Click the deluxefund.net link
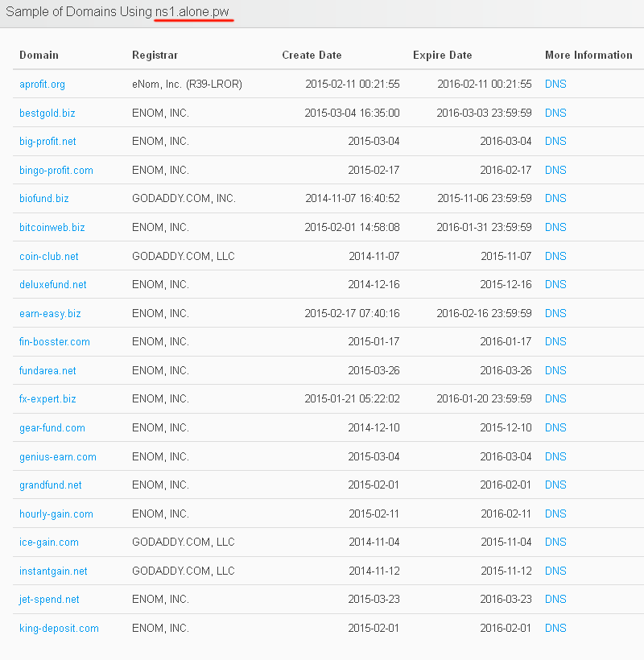The width and height of the screenshot is (644, 660). (x=53, y=284)
